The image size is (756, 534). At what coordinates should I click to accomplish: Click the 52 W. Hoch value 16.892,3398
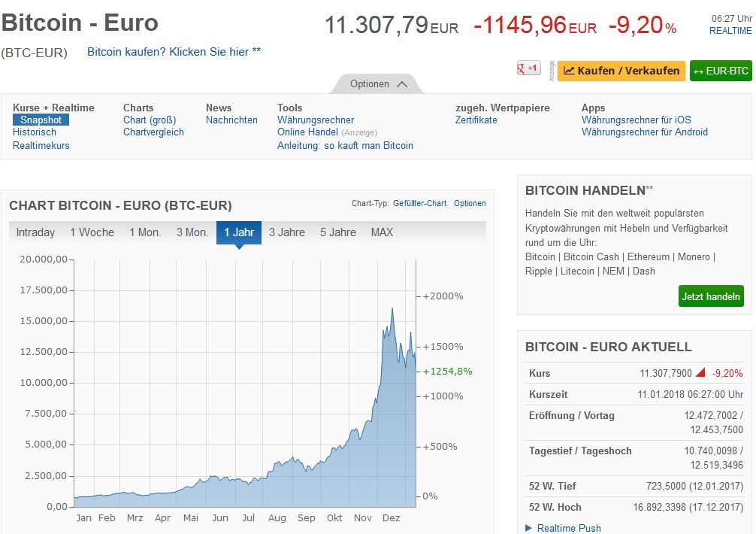point(660,507)
